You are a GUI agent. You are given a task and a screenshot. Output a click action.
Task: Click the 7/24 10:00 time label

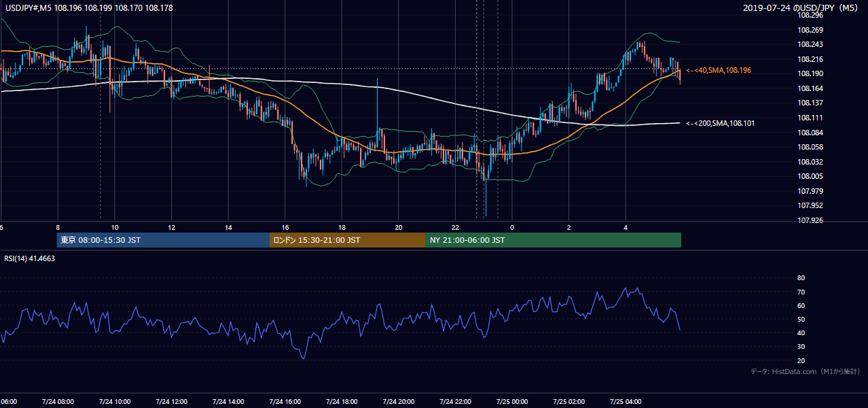tap(115, 402)
